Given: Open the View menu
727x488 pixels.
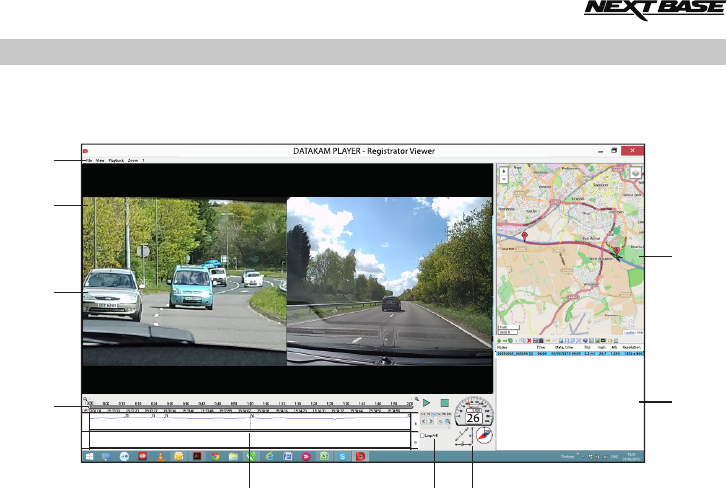Looking at the screenshot, I should pyautogui.click(x=100, y=160).
